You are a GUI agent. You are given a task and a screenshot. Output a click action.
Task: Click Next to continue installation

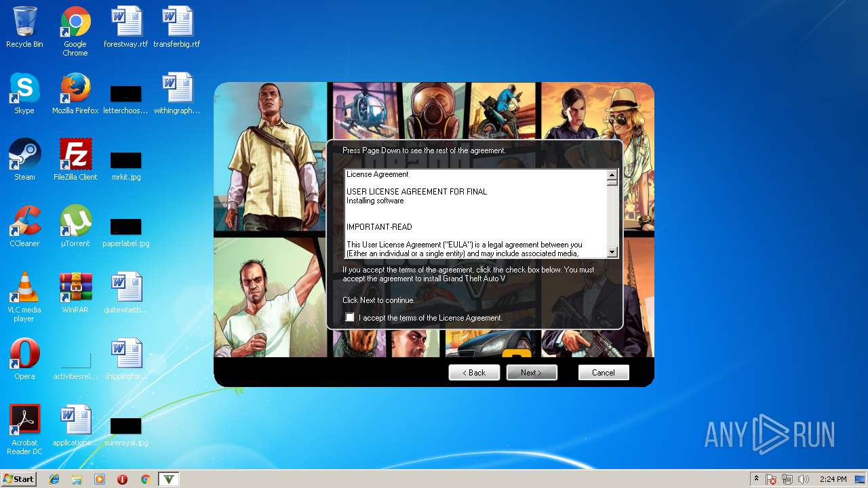pos(532,373)
